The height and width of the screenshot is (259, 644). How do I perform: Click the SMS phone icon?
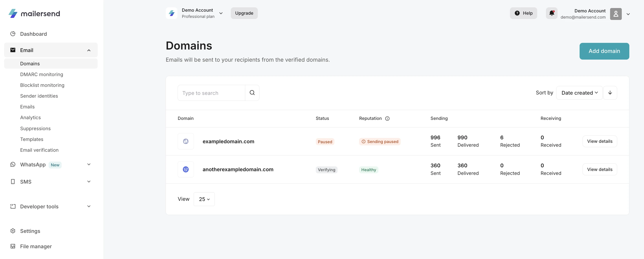tap(13, 182)
